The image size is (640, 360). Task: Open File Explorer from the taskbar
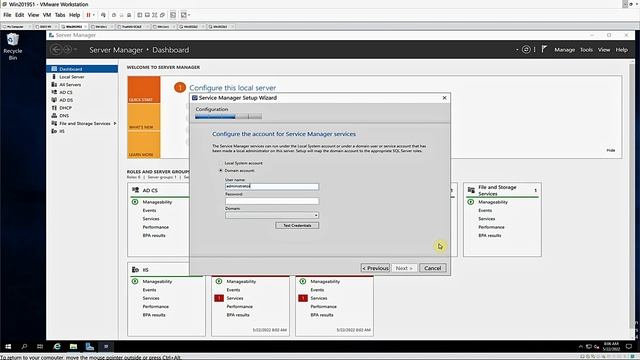tap(73, 347)
